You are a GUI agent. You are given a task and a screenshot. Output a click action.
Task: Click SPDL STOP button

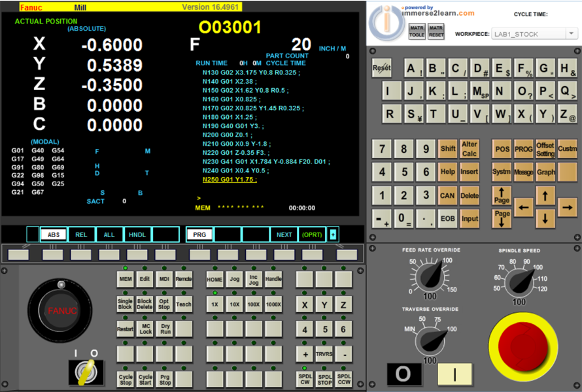pyautogui.click(x=324, y=379)
